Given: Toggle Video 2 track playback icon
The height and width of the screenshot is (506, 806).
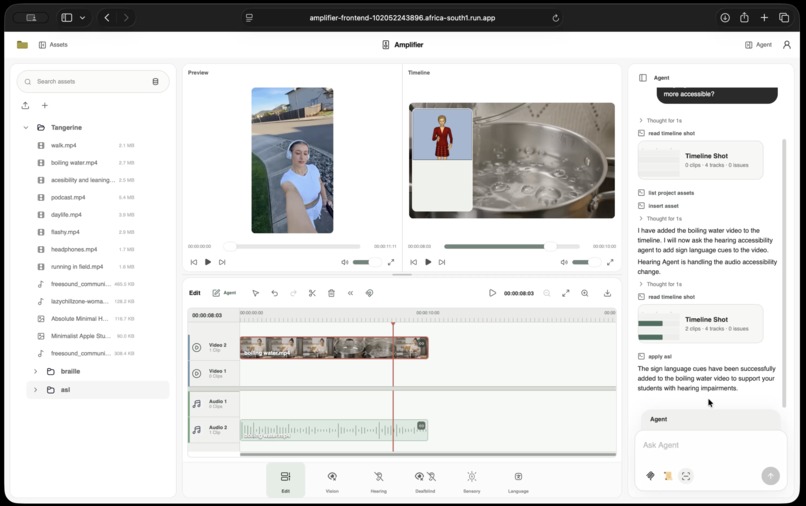Looking at the screenshot, I should coord(196,348).
